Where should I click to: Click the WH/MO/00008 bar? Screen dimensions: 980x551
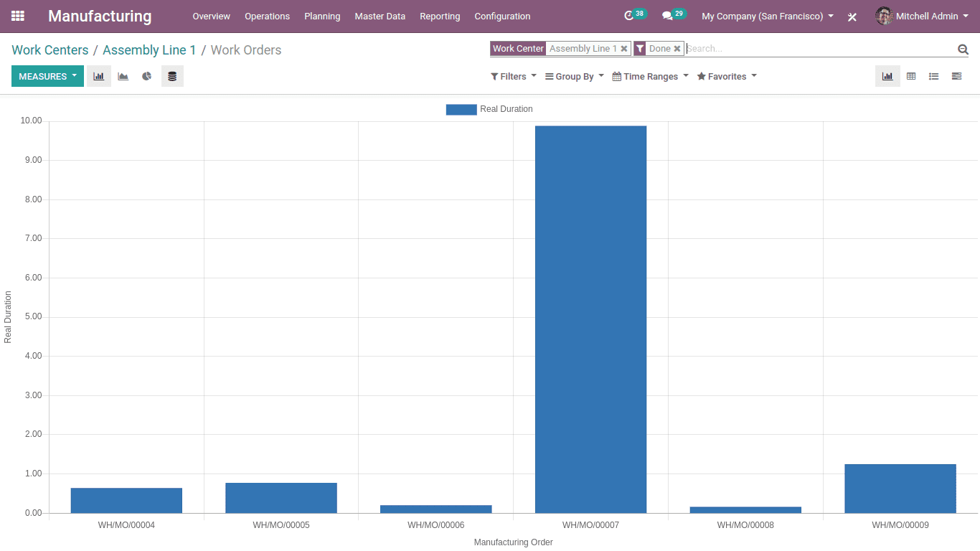pyautogui.click(x=745, y=510)
